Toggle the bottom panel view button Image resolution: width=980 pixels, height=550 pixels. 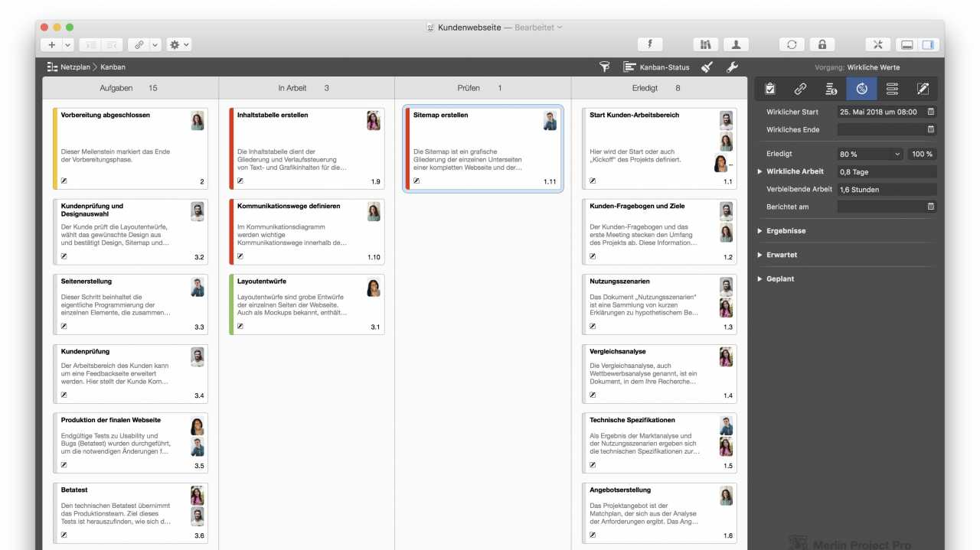point(907,45)
